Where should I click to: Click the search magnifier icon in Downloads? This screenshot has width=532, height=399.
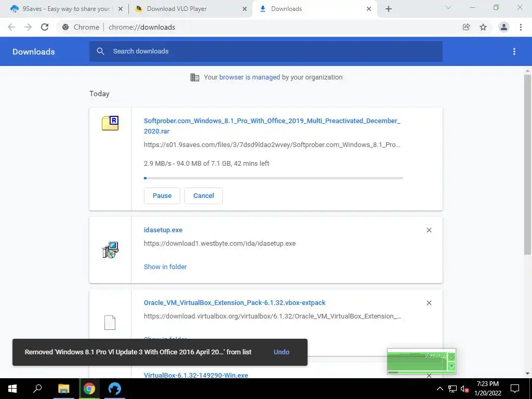coord(100,51)
